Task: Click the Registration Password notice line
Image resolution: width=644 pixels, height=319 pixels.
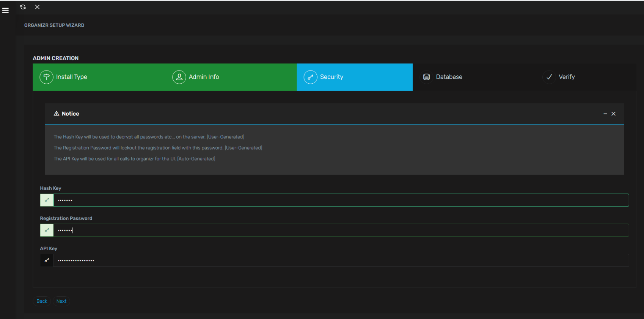Action: click(158, 148)
